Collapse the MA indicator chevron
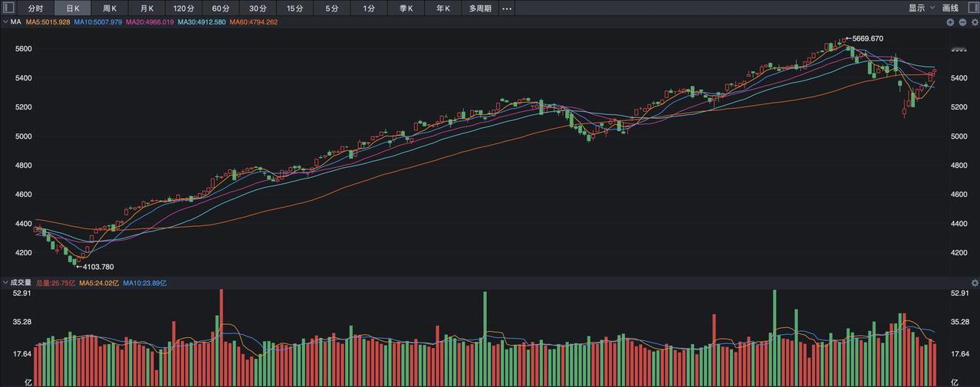 click(5, 22)
